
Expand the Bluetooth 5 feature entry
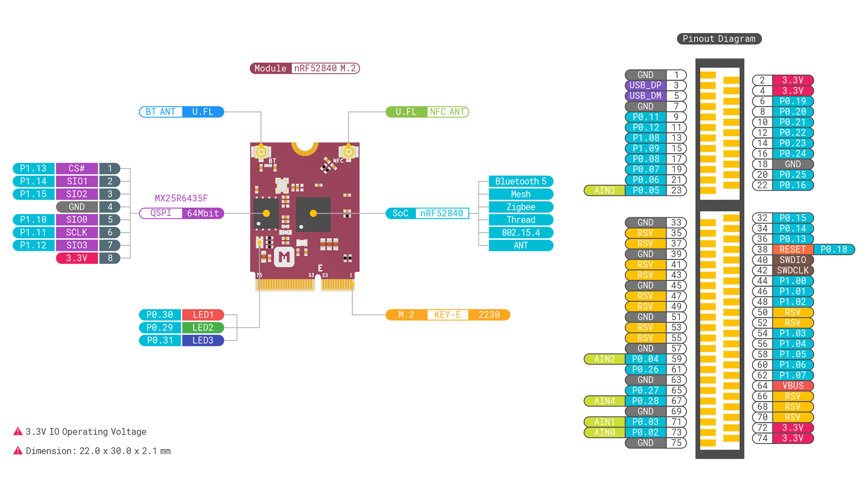point(520,181)
